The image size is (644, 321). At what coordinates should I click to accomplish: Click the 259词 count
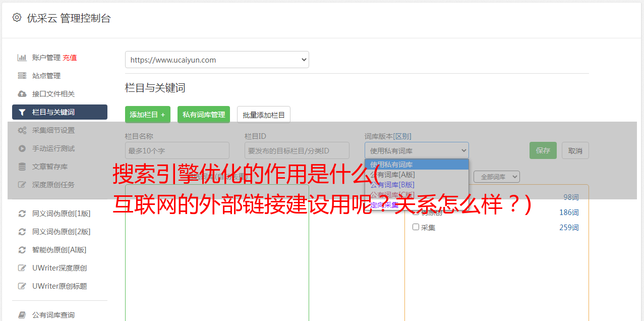point(569,228)
